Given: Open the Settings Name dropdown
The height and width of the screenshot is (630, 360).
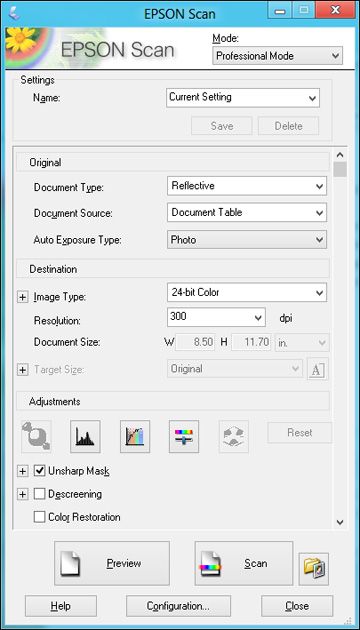Looking at the screenshot, I should (x=243, y=98).
